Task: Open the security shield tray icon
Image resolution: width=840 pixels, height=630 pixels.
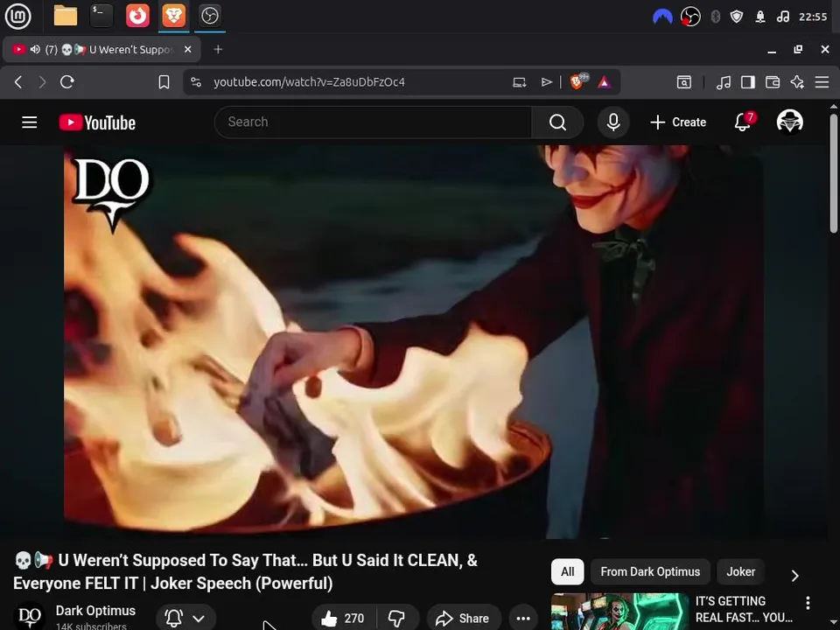Action: (737, 17)
